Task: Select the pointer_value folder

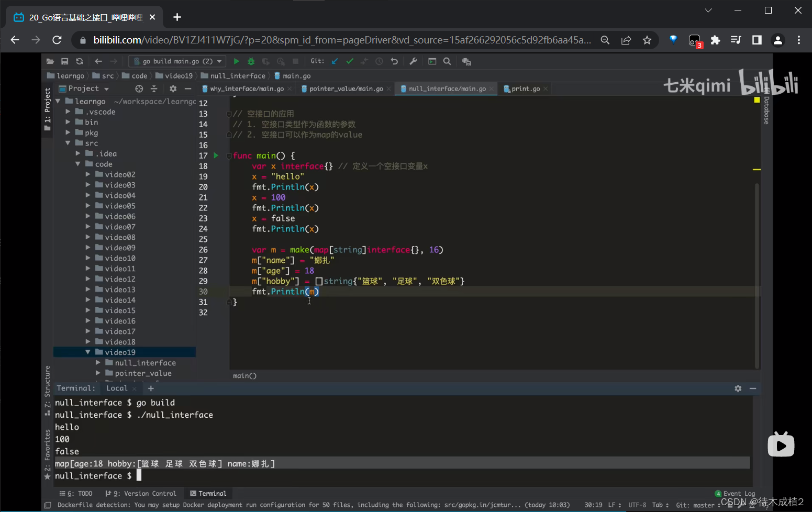Action: click(143, 373)
